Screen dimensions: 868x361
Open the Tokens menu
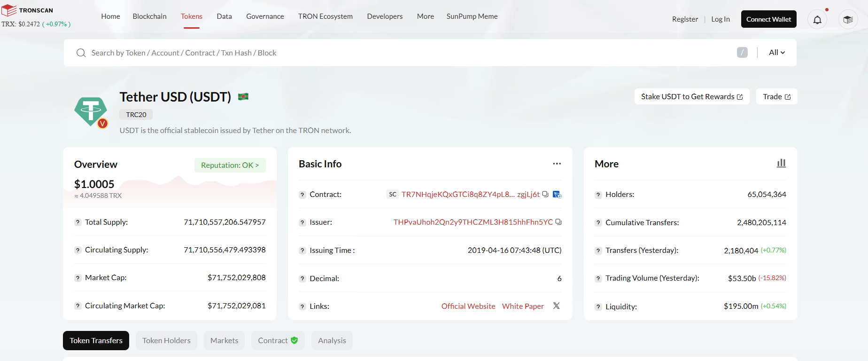(x=192, y=16)
